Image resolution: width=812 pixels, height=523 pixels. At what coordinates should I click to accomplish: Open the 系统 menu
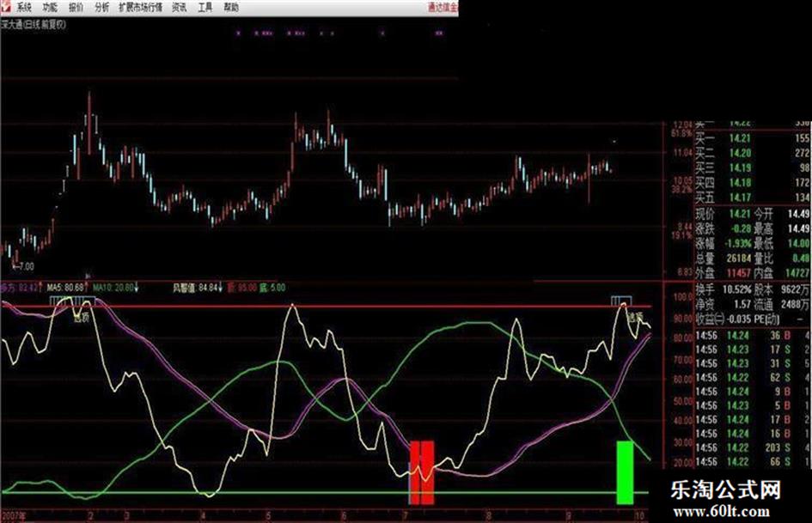pyautogui.click(x=24, y=7)
